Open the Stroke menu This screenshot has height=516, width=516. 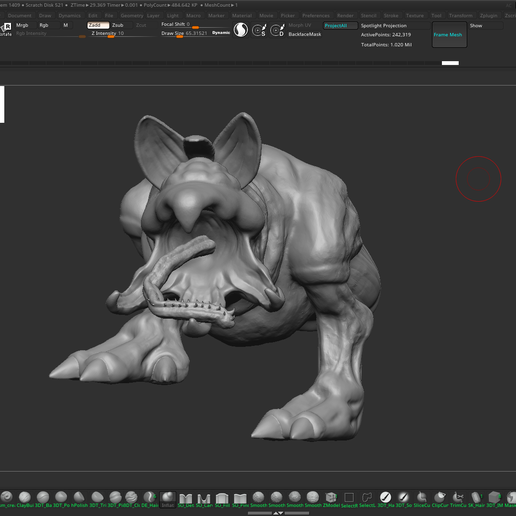point(391,16)
